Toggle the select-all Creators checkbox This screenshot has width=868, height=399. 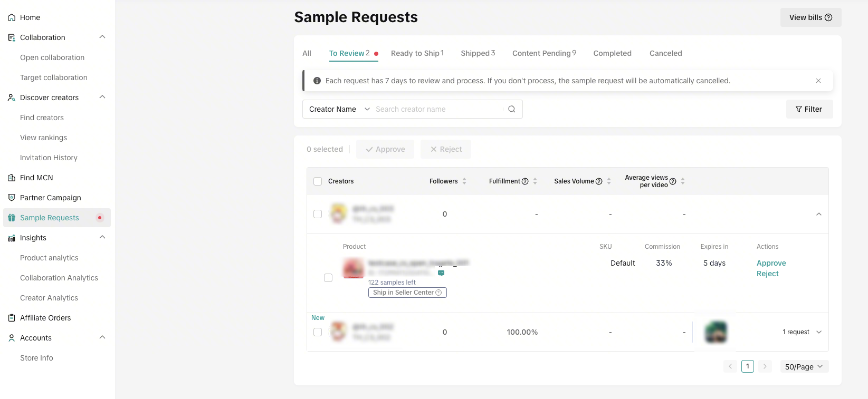[318, 181]
